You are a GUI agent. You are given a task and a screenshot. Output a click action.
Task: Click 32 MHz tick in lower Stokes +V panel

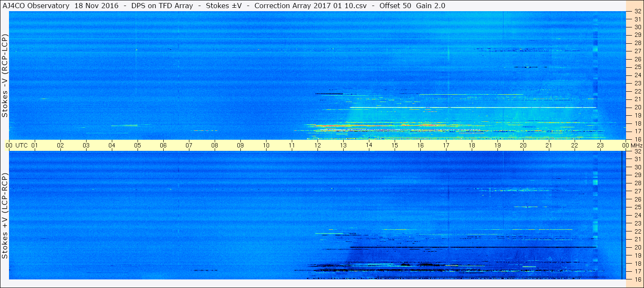(638, 151)
